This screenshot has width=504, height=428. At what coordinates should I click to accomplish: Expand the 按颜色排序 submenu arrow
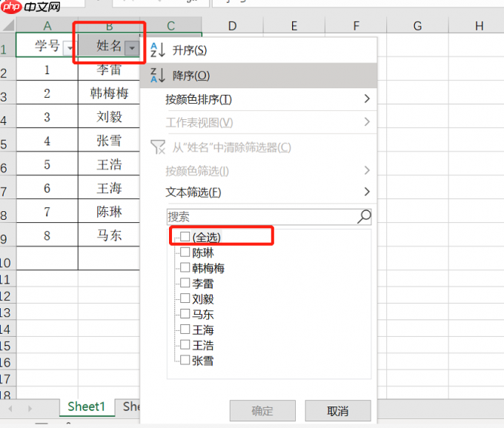point(367,98)
